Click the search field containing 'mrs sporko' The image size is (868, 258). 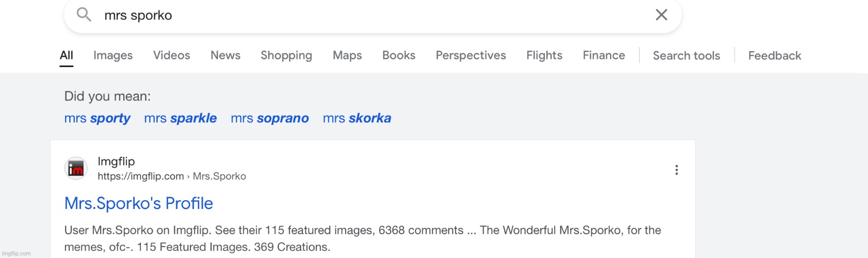pyautogui.click(x=361, y=15)
